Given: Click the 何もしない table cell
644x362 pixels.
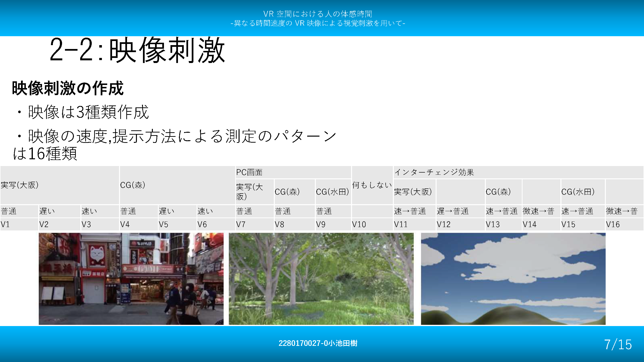Looking at the screenshot, I should click(x=372, y=185).
